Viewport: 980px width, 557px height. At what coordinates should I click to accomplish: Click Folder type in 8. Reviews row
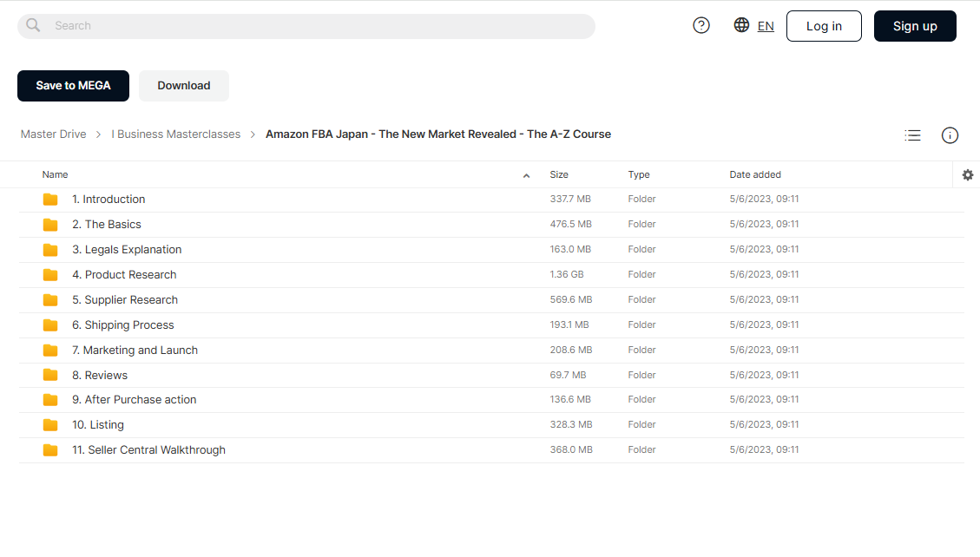641,376
